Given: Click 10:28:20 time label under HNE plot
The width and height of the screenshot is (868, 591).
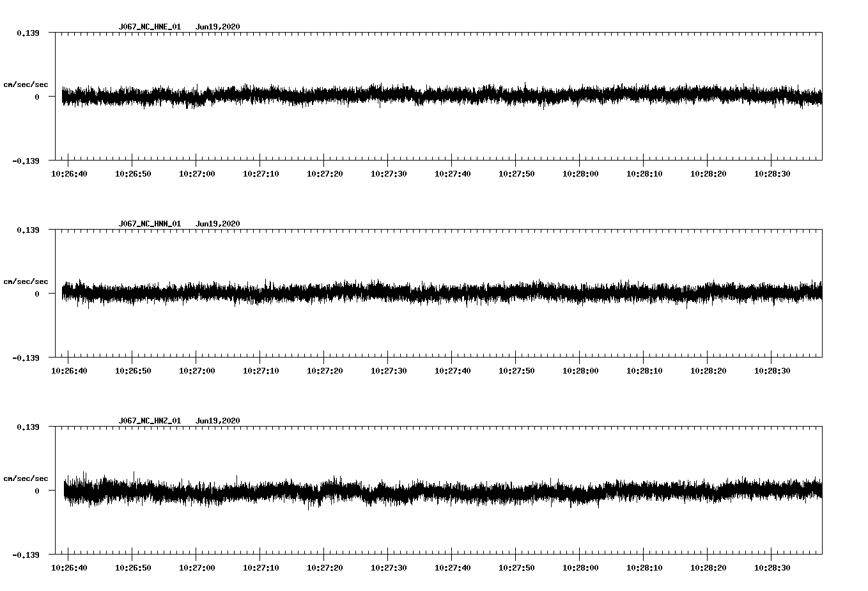Looking at the screenshot, I should click(x=708, y=174).
